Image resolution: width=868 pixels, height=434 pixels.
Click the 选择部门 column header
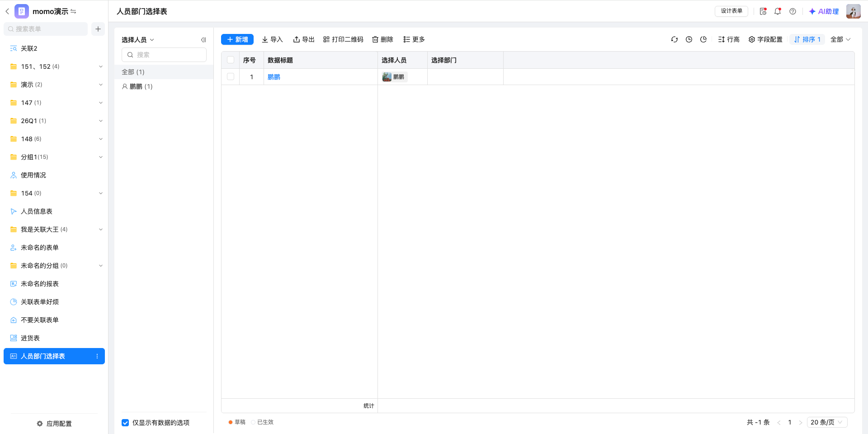465,60
